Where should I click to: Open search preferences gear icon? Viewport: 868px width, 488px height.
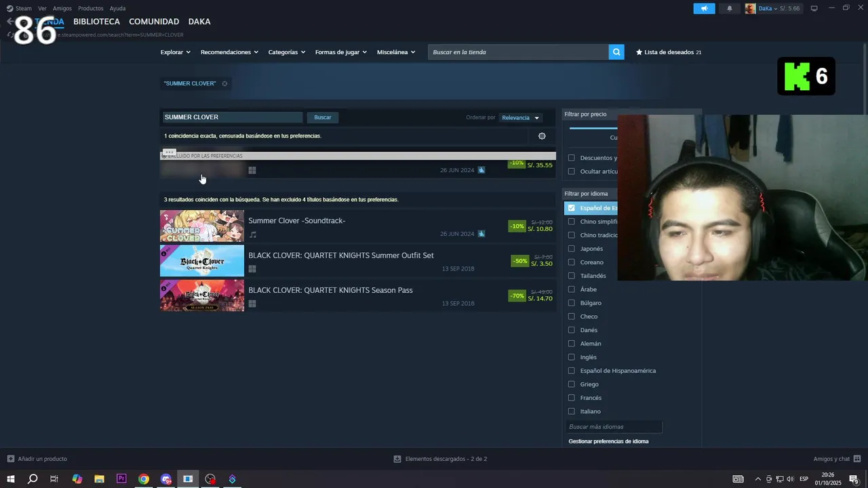pos(542,136)
